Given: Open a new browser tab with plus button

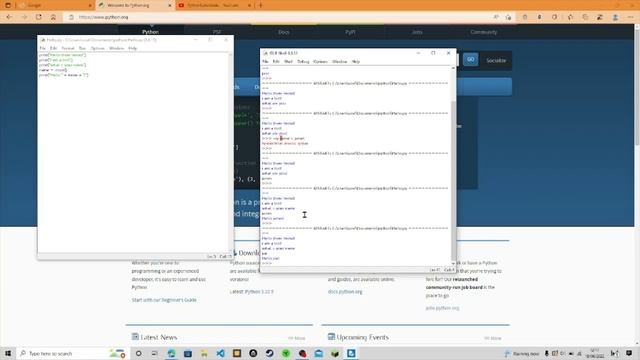Looking at the screenshot, I should pos(260,5).
